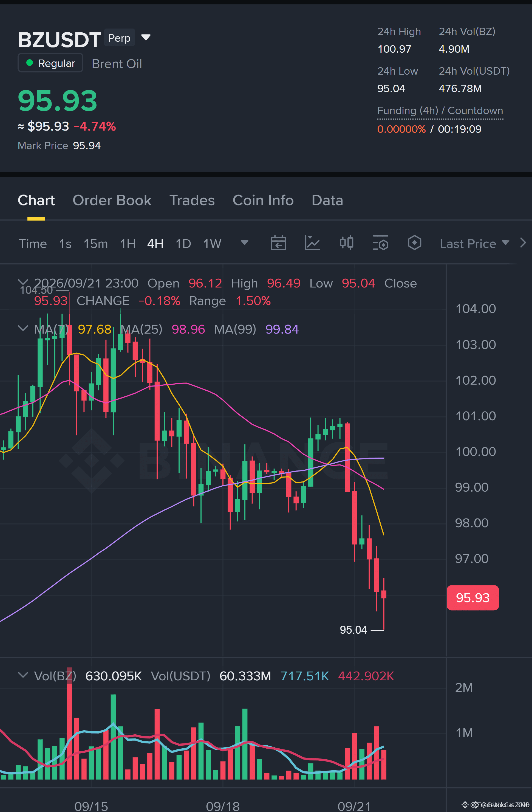Click the 95.04 low marker on chart

coord(353,630)
